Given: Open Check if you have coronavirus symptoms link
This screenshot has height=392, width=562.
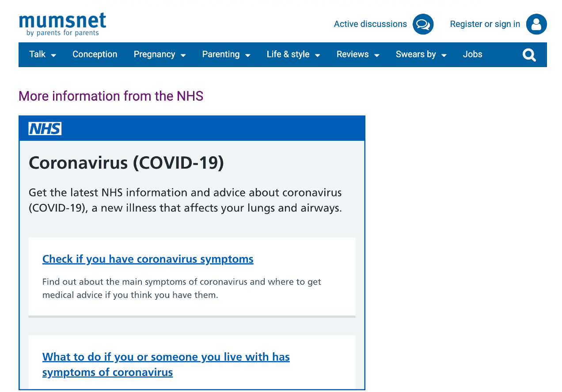Looking at the screenshot, I should point(148,259).
